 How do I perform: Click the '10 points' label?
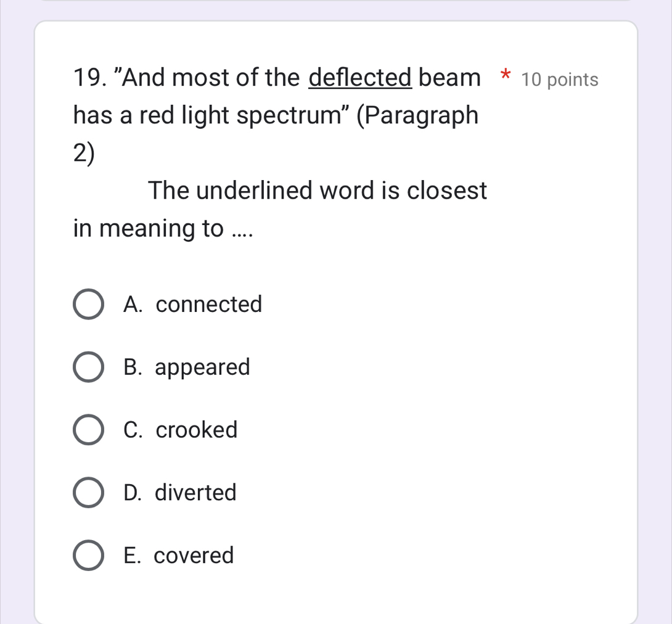pos(559,80)
